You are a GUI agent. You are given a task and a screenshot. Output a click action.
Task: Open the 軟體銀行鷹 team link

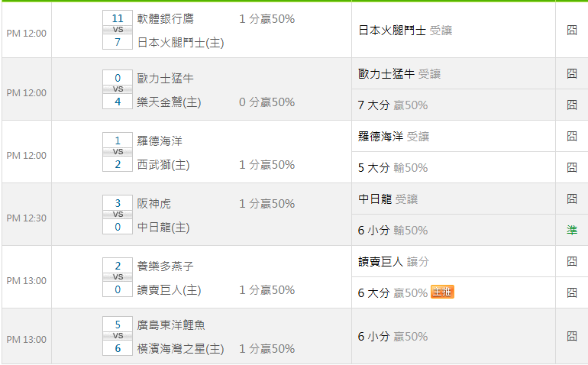166,19
